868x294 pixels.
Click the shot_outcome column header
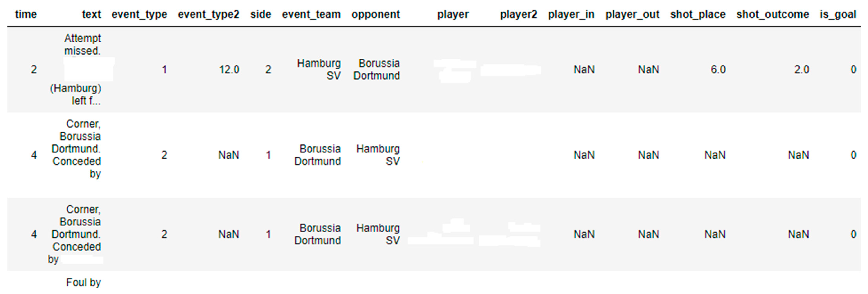[773, 14]
